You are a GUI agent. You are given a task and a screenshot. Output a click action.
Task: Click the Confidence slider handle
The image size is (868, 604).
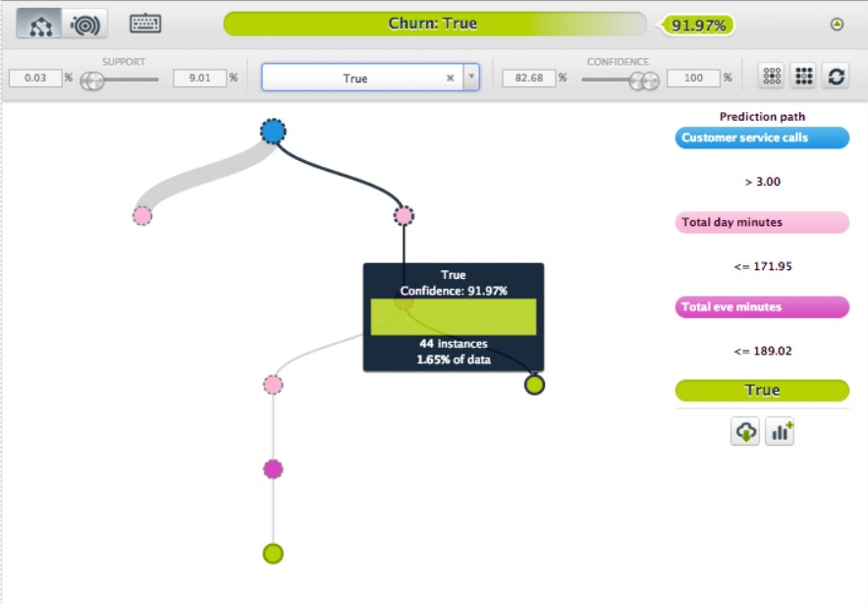pos(643,81)
